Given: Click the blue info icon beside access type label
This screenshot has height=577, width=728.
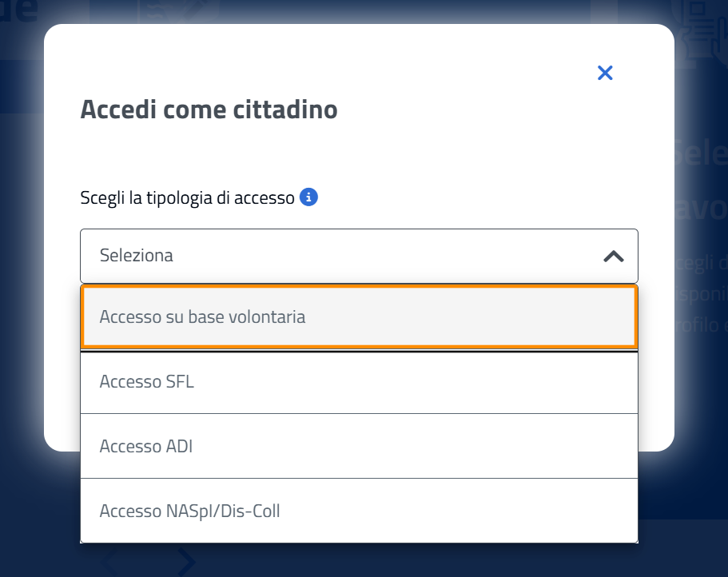Looking at the screenshot, I should point(308,197).
